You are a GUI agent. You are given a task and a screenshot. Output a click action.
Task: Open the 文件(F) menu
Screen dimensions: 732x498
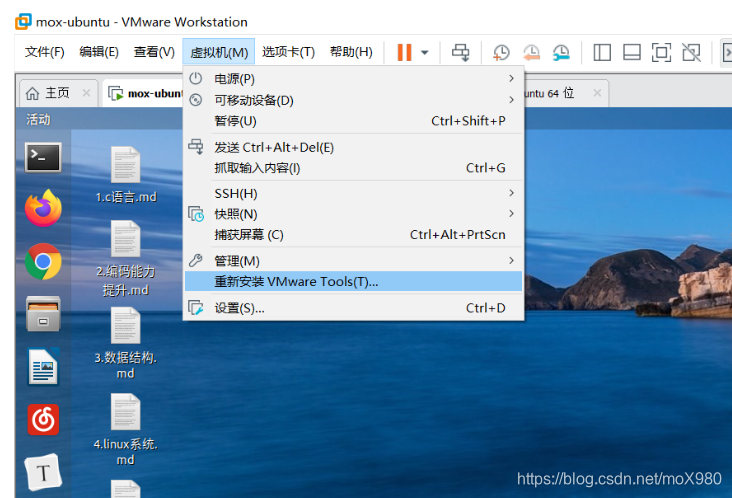(44, 52)
